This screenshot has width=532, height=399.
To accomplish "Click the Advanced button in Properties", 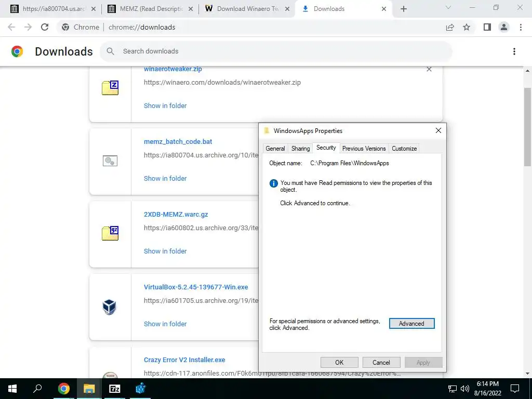I will click(x=411, y=324).
